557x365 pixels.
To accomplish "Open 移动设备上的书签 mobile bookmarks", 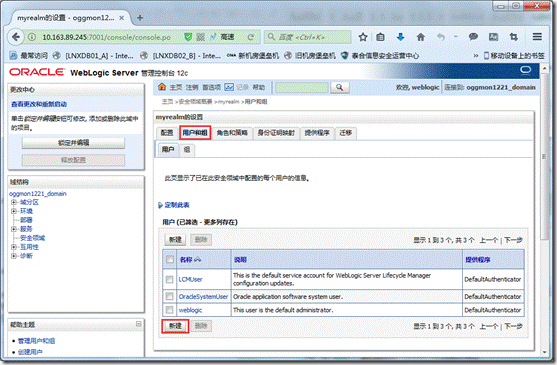I will pos(514,55).
